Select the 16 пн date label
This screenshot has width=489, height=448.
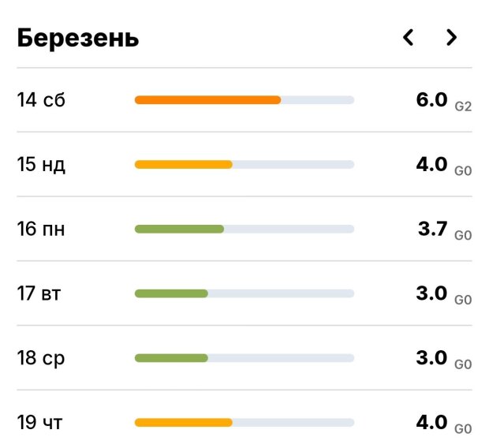[41, 230]
